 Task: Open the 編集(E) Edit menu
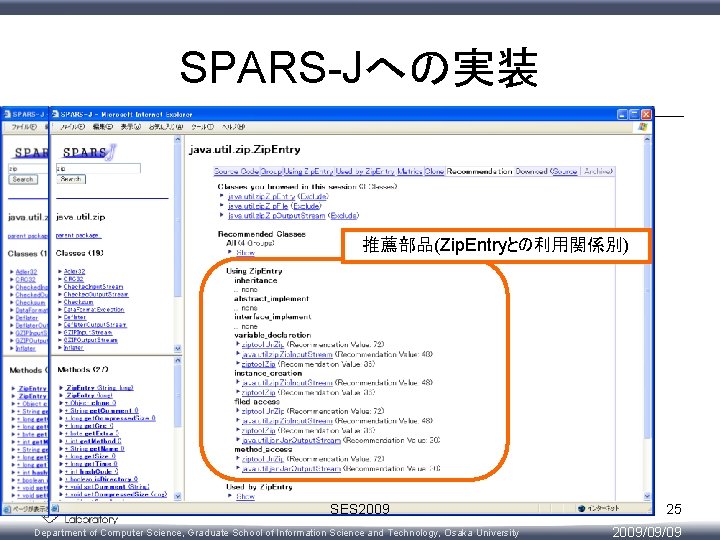(x=102, y=127)
